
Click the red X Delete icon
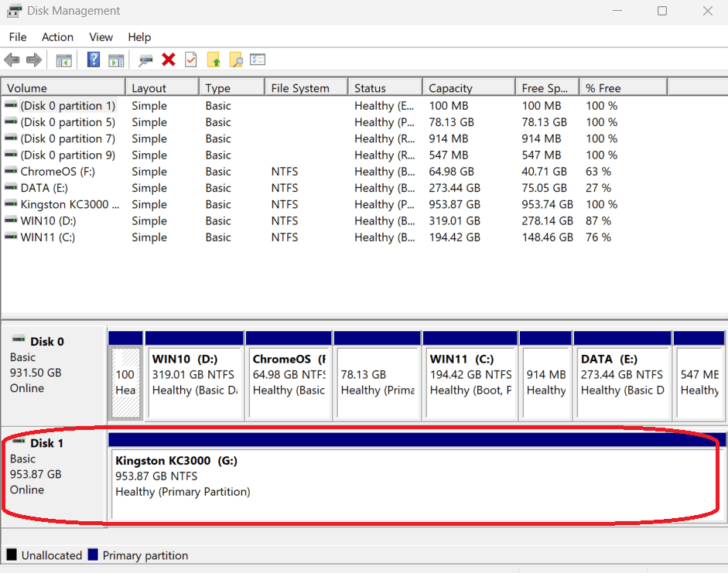click(x=169, y=60)
